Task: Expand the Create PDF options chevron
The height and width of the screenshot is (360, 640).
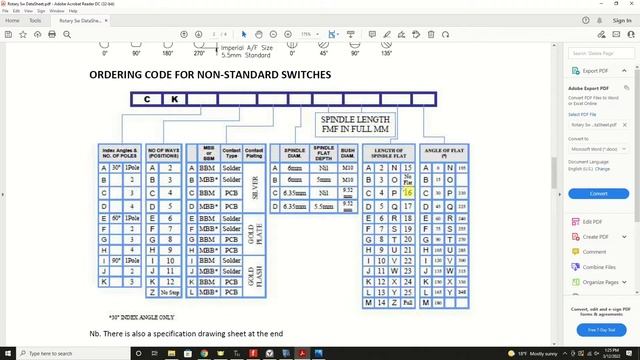Action: click(x=624, y=237)
